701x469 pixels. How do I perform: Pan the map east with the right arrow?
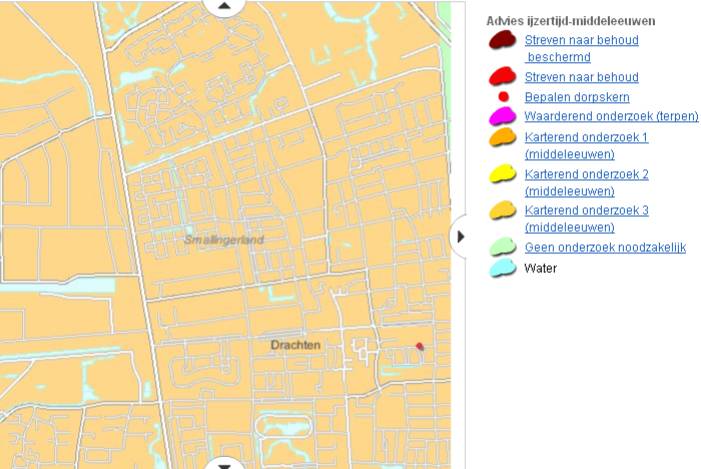click(460, 237)
